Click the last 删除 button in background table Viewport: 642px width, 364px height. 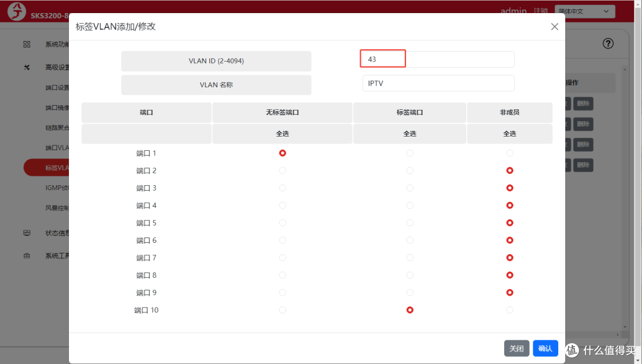[583, 165]
